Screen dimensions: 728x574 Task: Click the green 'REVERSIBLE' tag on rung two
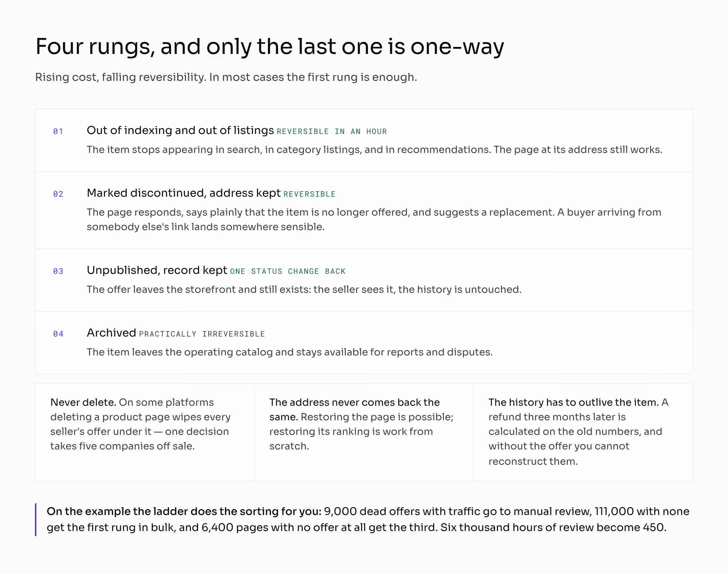coord(309,194)
